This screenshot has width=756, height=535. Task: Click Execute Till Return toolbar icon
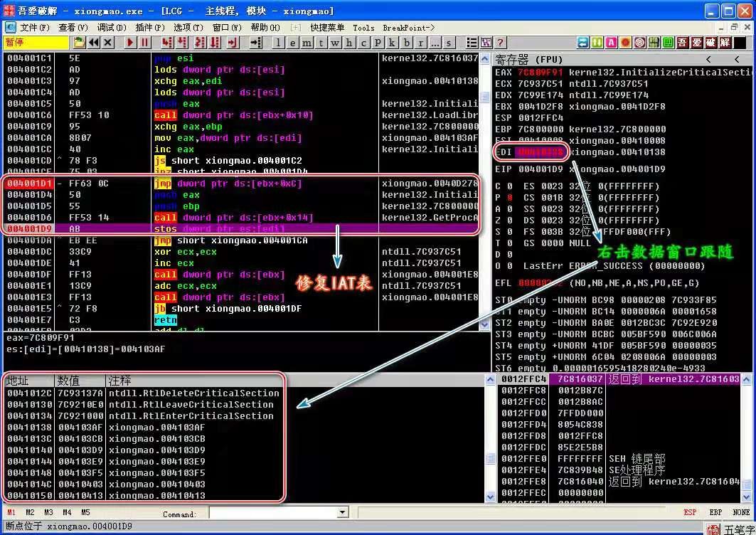[x=233, y=43]
